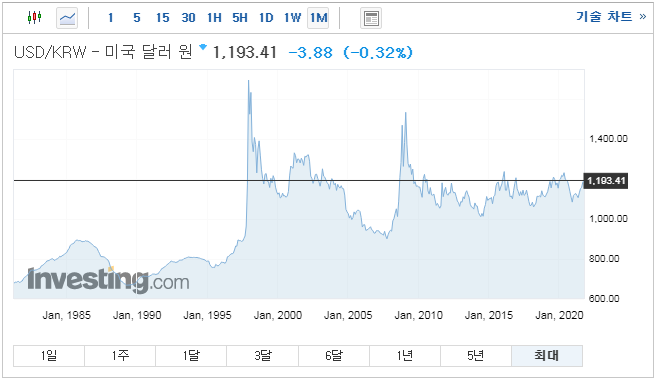Select the 1년 time range
Image resolution: width=655 pixels, height=379 pixels.
(x=405, y=356)
